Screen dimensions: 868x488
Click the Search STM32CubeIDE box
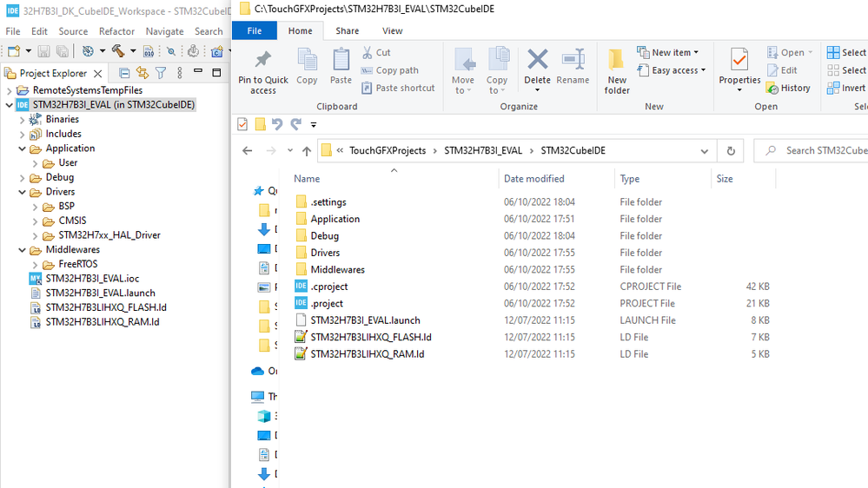click(x=812, y=150)
